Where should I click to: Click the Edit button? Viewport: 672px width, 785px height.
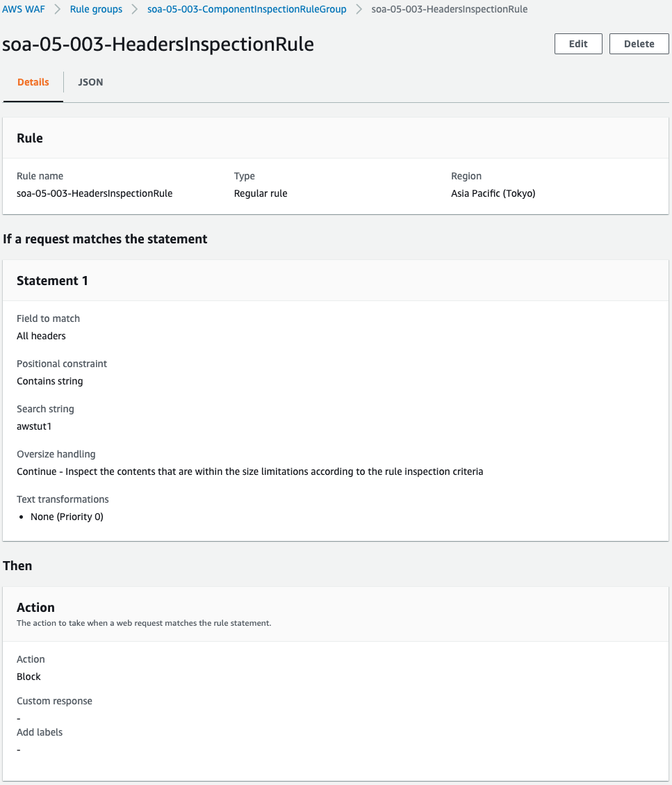click(x=577, y=43)
